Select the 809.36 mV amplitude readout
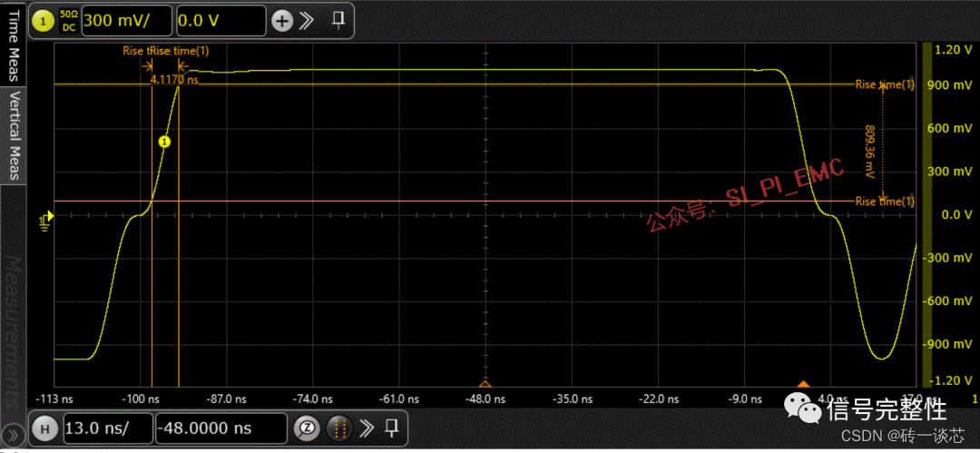This screenshot has width=980, height=453. (x=869, y=150)
